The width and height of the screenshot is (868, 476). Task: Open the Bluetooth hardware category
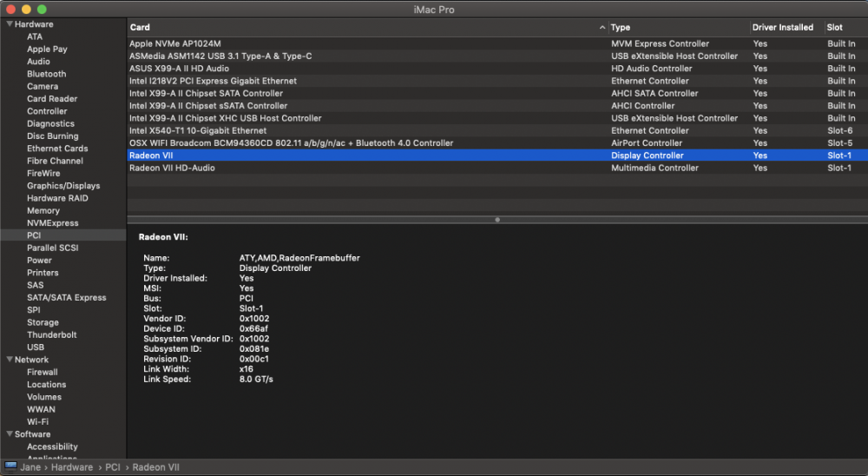click(x=47, y=74)
